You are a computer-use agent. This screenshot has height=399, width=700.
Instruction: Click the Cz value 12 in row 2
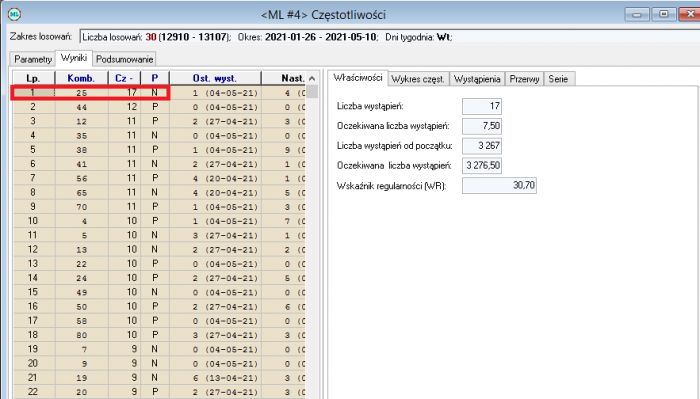(125, 107)
